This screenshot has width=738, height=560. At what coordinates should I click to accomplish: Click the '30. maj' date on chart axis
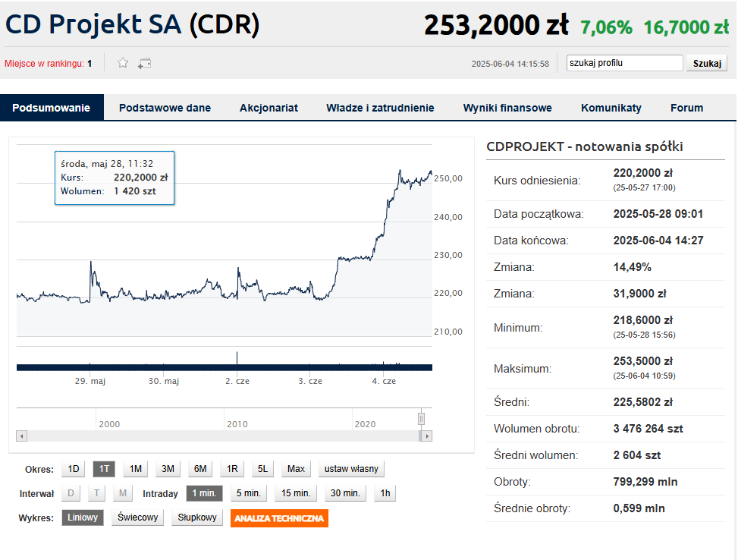pyautogui.click(x=164, y=381)
